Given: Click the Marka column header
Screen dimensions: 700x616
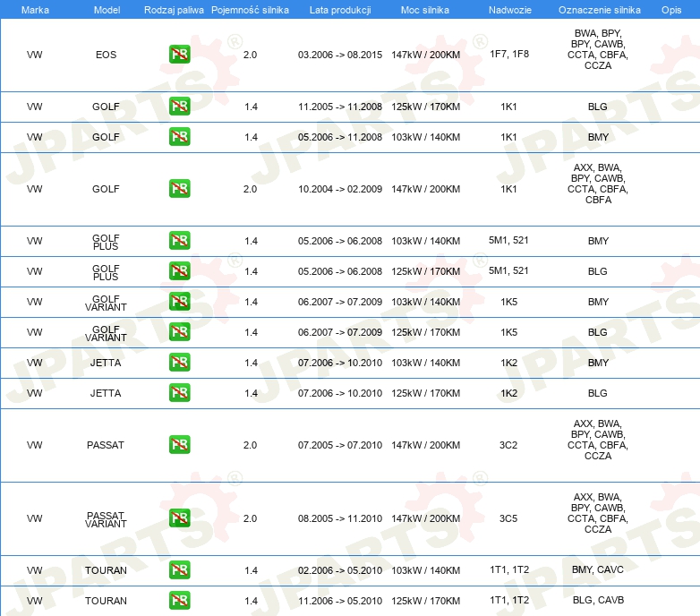Looking at the screenshot, I should pos(35,10).
